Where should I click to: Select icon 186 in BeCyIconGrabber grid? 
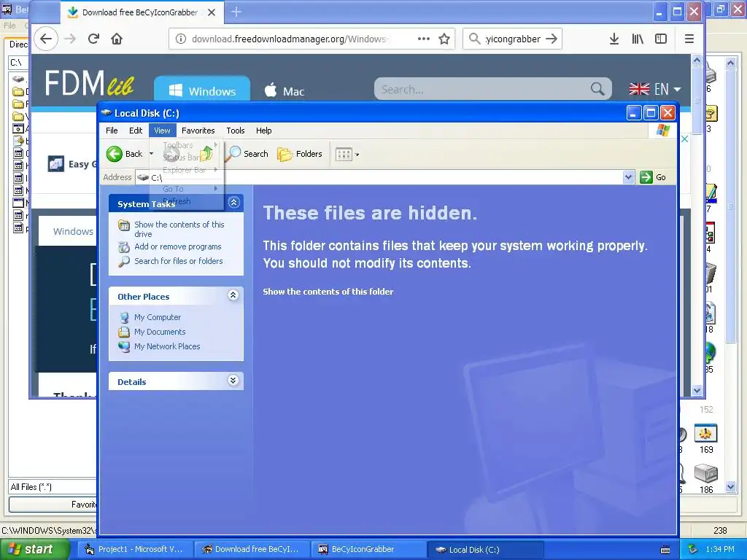coord(705,473)
